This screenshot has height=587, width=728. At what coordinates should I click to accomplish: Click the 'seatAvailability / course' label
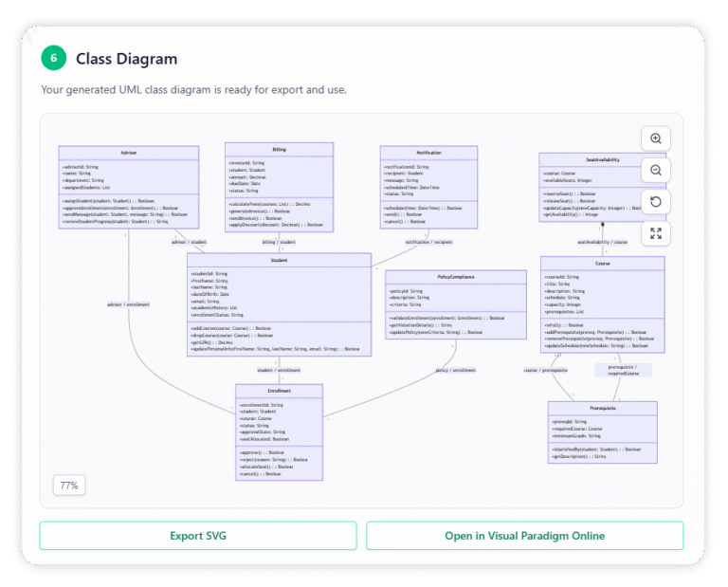[602, 242]
